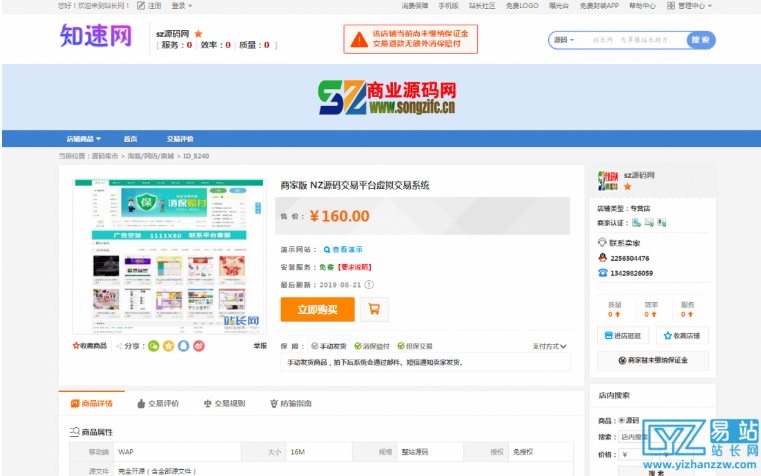Click the 商家暂未缴纳保证金 button
The width and height of the screenshot is (761, 476).
(x=653, y=360)
